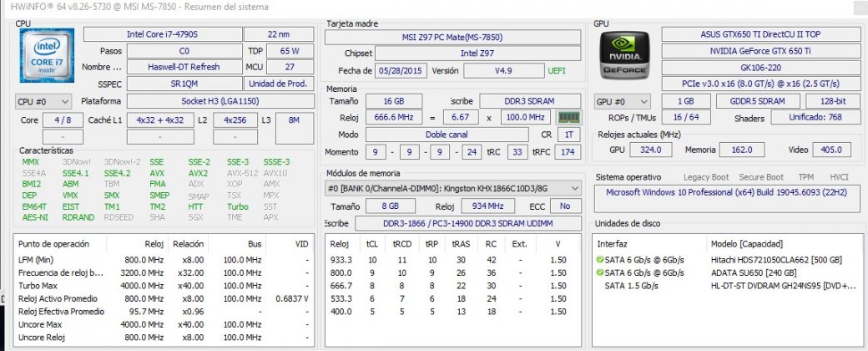
Task: Click the 1 GB video memory value
Action: pos(686,101)
